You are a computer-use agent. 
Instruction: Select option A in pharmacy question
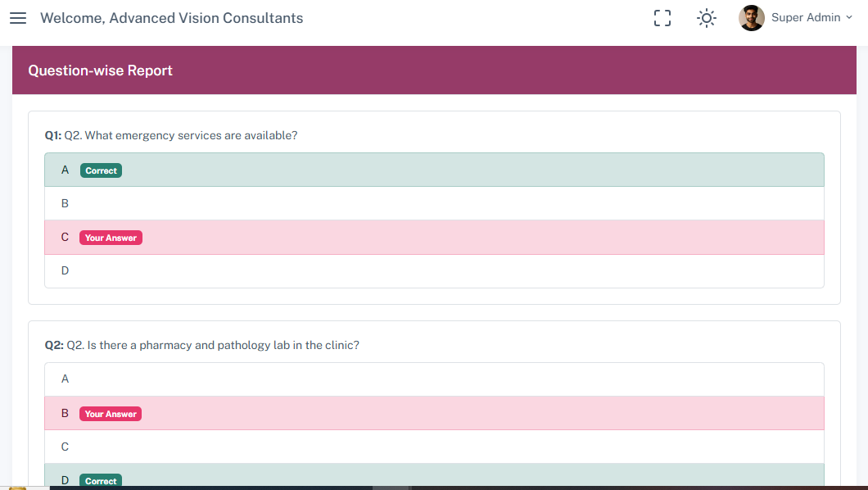434,379
